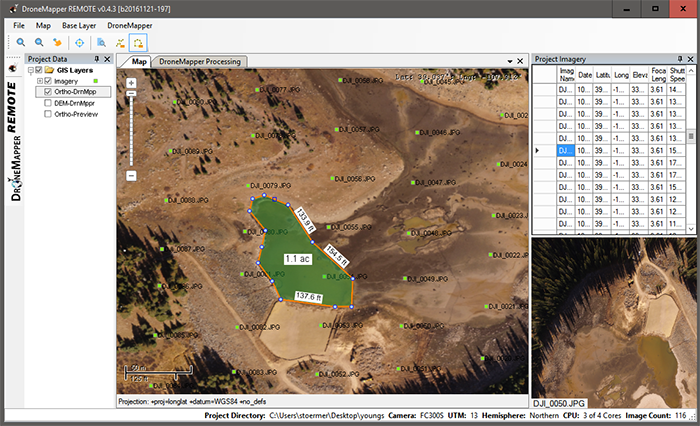Open the map tab list dropdown arrow
700x426 pixels.
[508, 61]
